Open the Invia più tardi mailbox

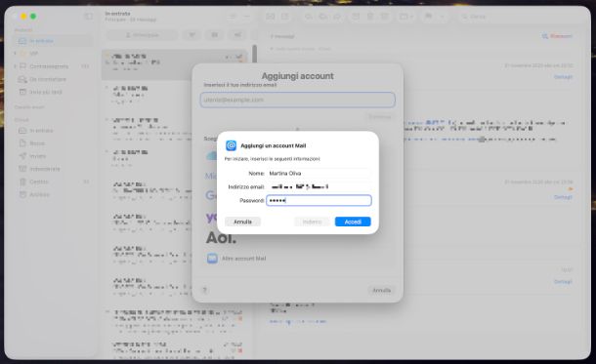(x=53, y=93)
